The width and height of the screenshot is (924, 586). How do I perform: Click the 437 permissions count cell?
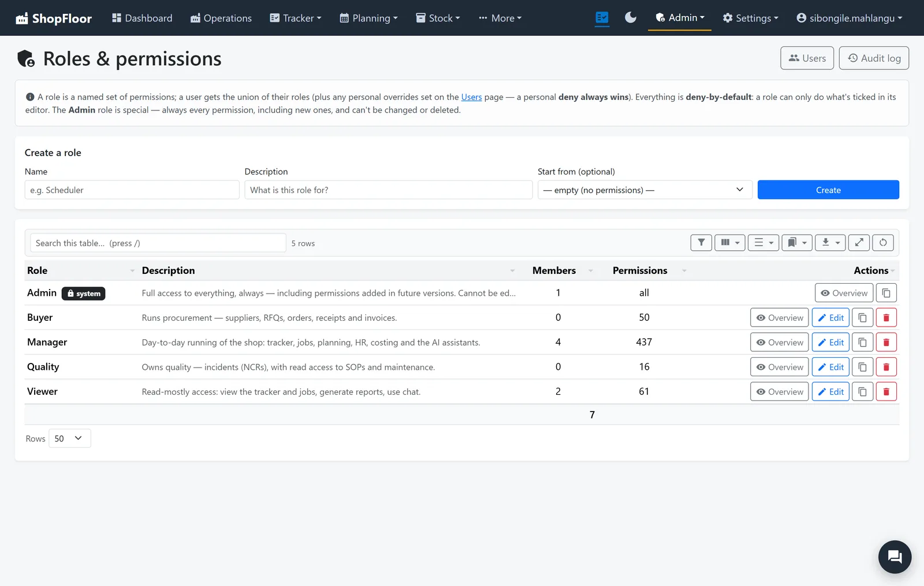644,342
